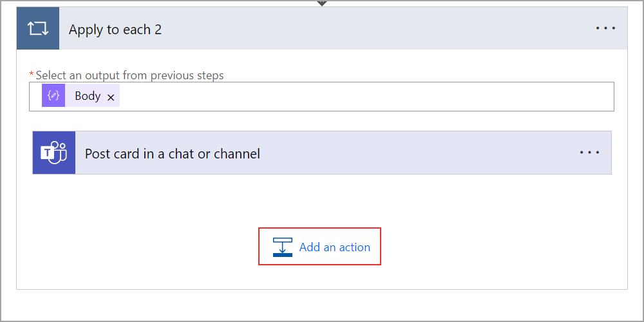Screen dimensions: 644x322
Task: Click the Microsoft Teams connector icon
Action: click(x=54, y=153)
